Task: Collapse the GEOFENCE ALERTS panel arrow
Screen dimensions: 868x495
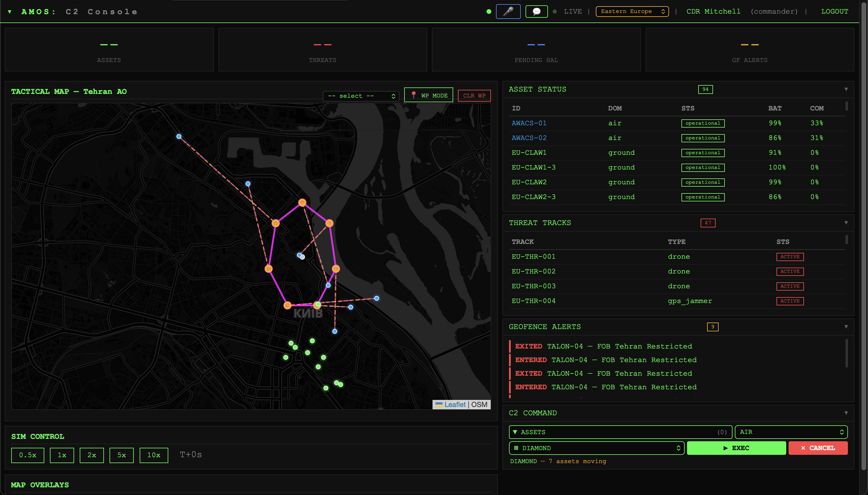Action: click(x=846, y=327)
